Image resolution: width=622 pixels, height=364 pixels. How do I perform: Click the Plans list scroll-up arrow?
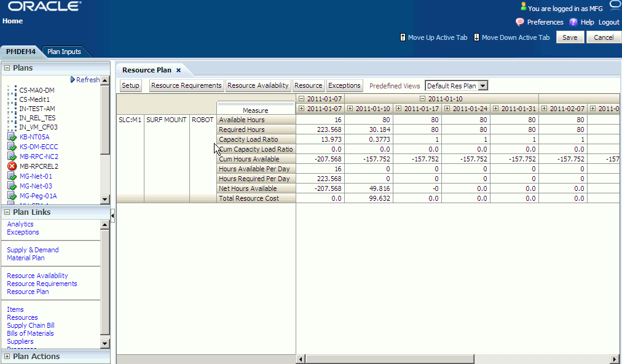(104, 80)
